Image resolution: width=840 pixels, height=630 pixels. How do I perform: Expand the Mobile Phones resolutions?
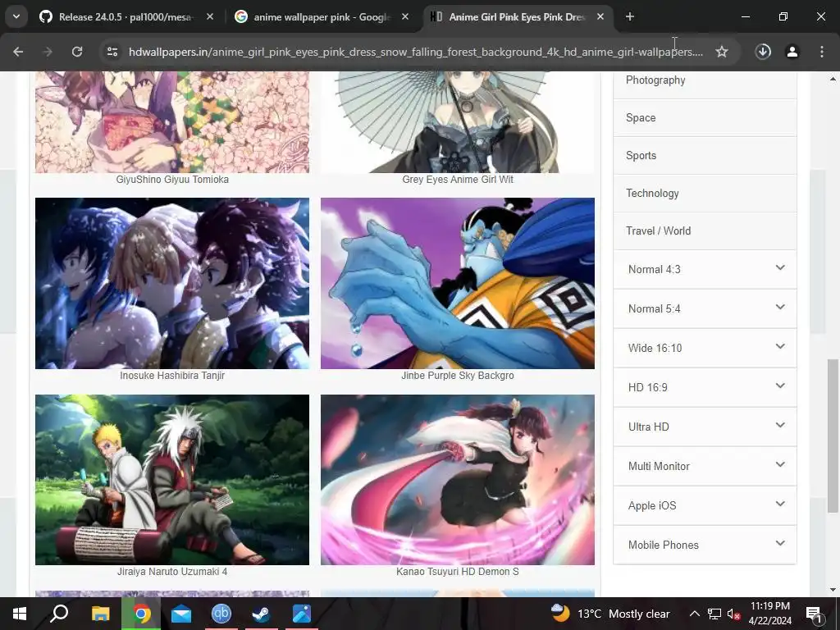pos(705,545)
